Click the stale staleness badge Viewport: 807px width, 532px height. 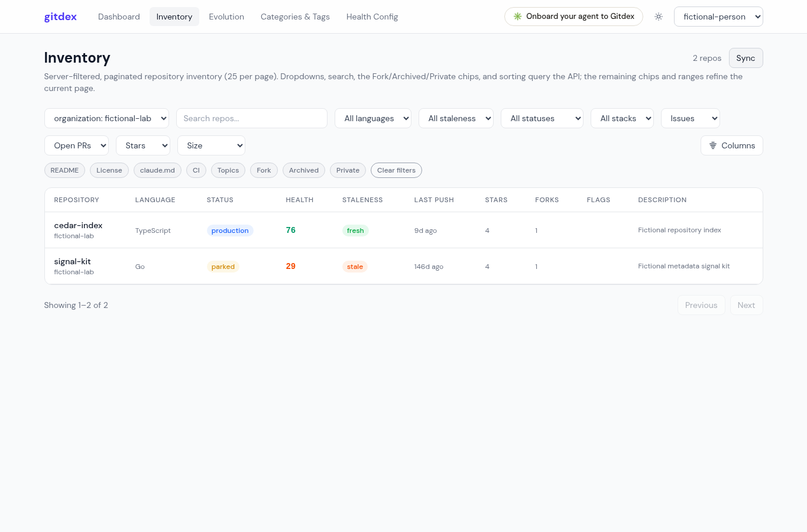tap(355, 267)
